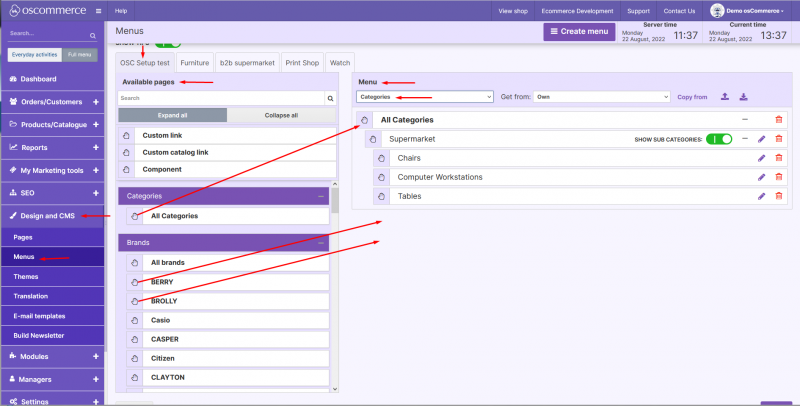Click the drag handle icon for Custom link
The width and height of the screenshot is (800, 406).
click(x=126, y=135)
